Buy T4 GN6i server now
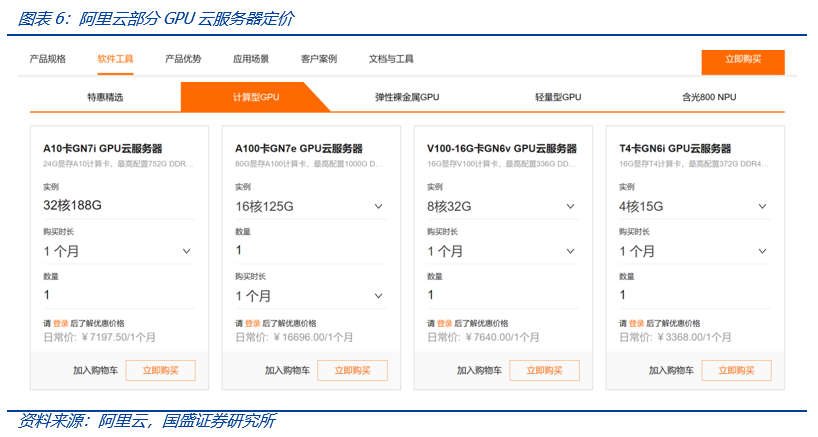 click(737, 370)
